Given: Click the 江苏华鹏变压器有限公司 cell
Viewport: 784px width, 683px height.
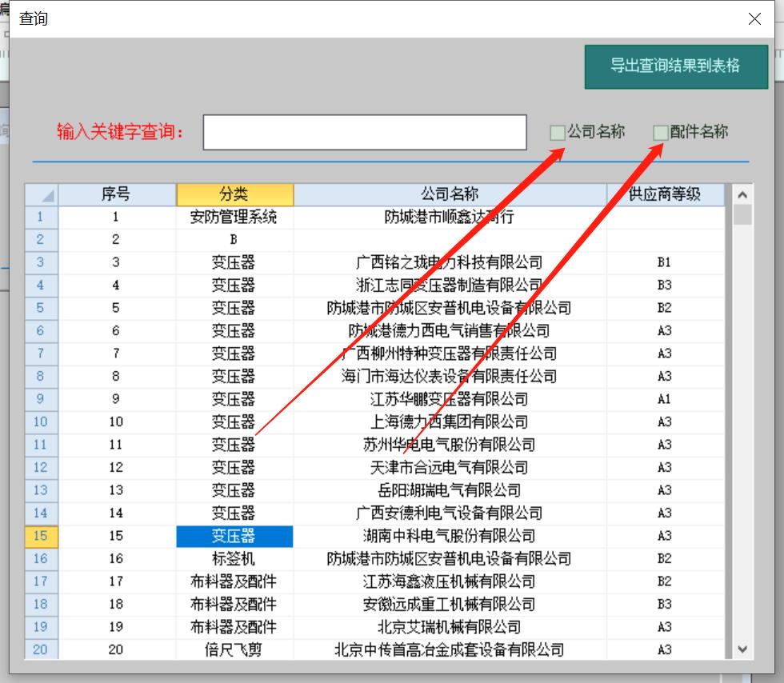Looking at the screenshot, I should pyautogui.click(x=450, y=399).
